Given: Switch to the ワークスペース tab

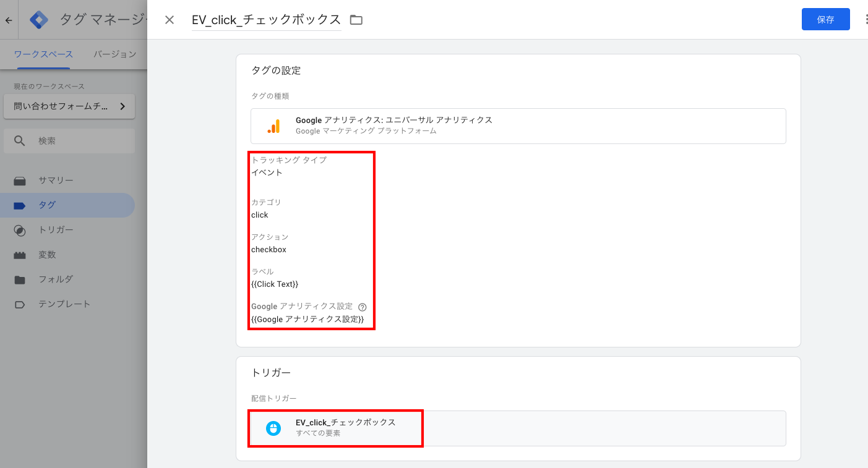Looking at the screenshot, I should point(43,54).
